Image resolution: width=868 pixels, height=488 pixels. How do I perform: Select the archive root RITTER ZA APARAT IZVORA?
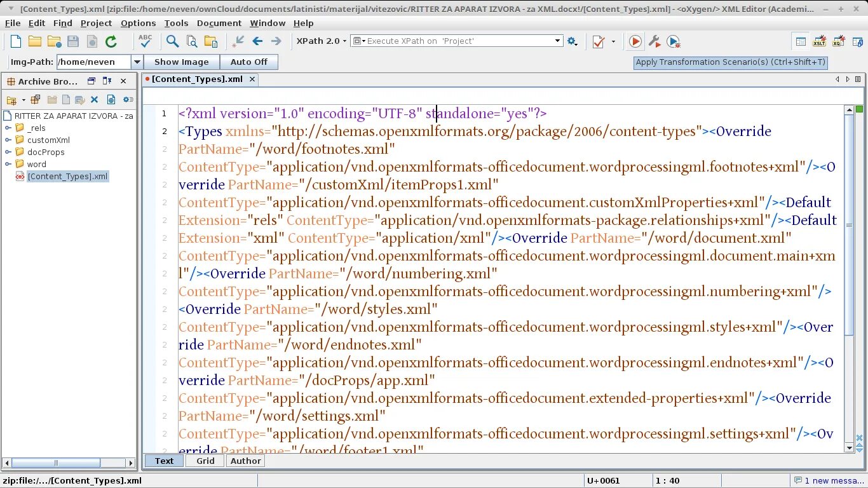[x=69, y=116]
